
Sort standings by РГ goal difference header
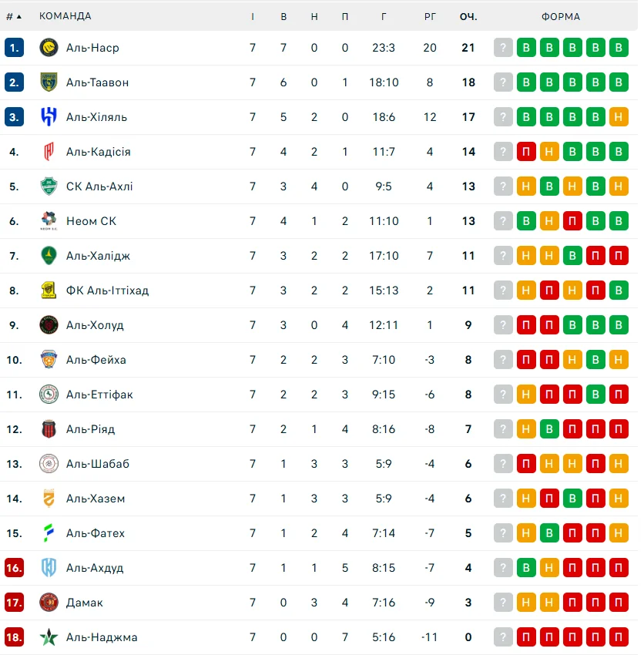pyautogui.click(x=430, y=16)
